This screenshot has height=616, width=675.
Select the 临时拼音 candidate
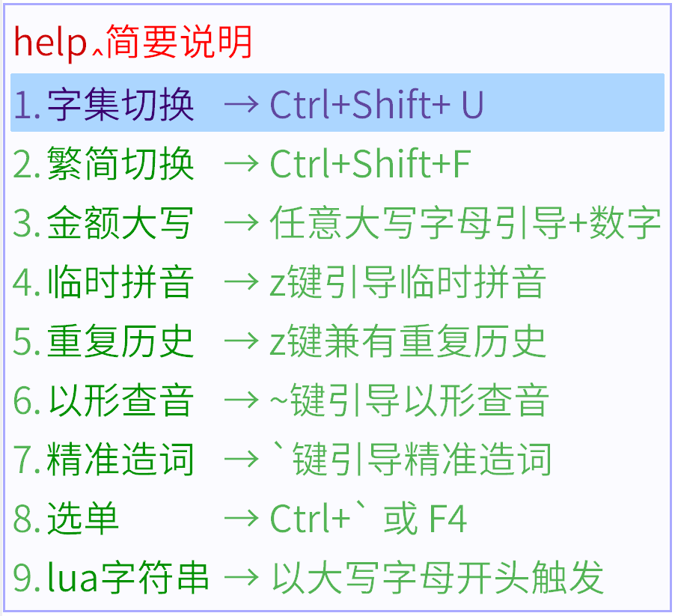point(120,282)
